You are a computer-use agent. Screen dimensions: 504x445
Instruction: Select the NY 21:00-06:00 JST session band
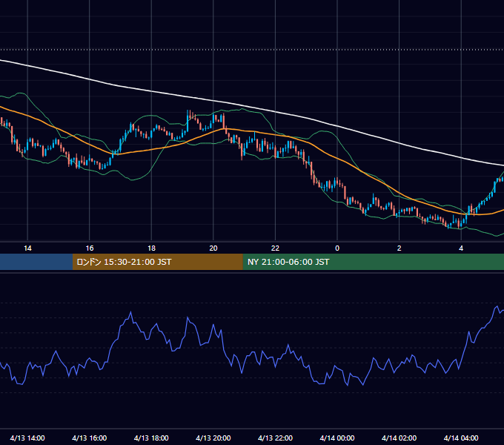point(373,262)
